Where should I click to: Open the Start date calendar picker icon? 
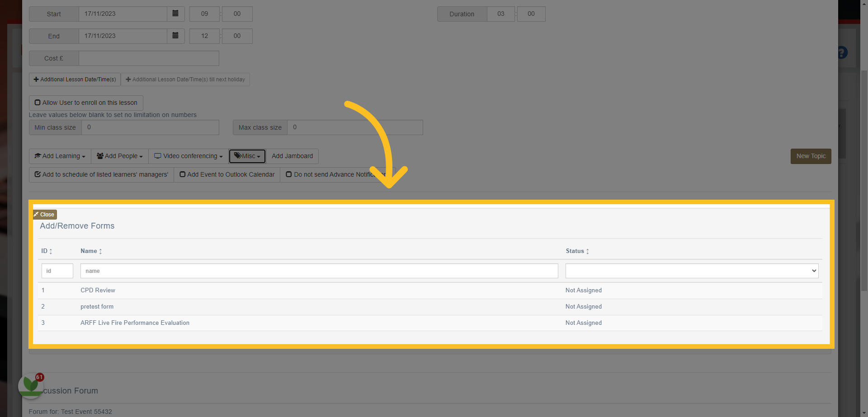(175, 14)
